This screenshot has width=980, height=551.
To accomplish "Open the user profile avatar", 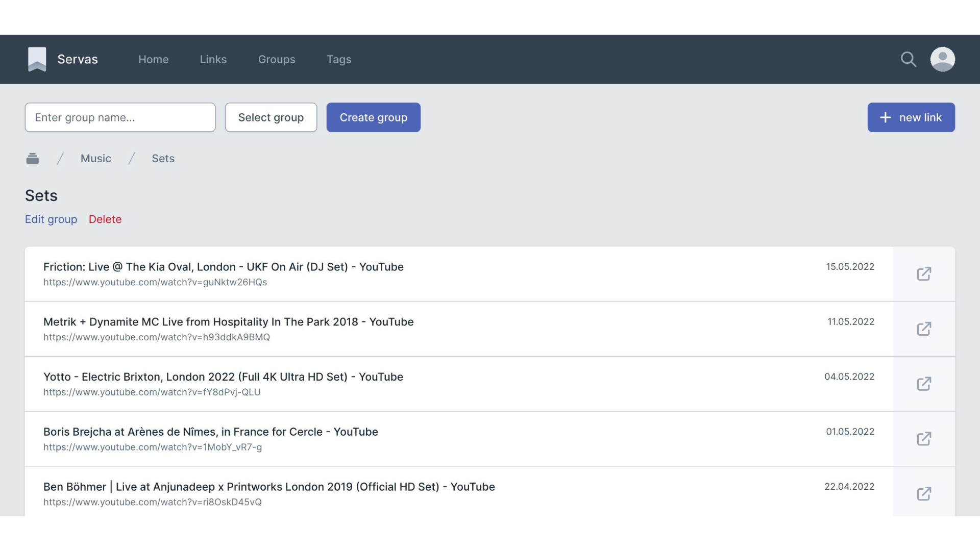I will 942,59.
